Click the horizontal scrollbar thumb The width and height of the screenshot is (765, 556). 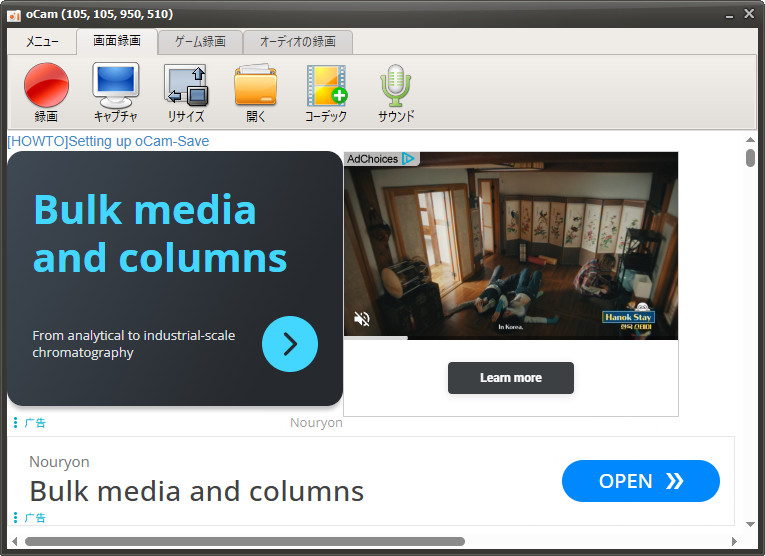tap(245, 541)
